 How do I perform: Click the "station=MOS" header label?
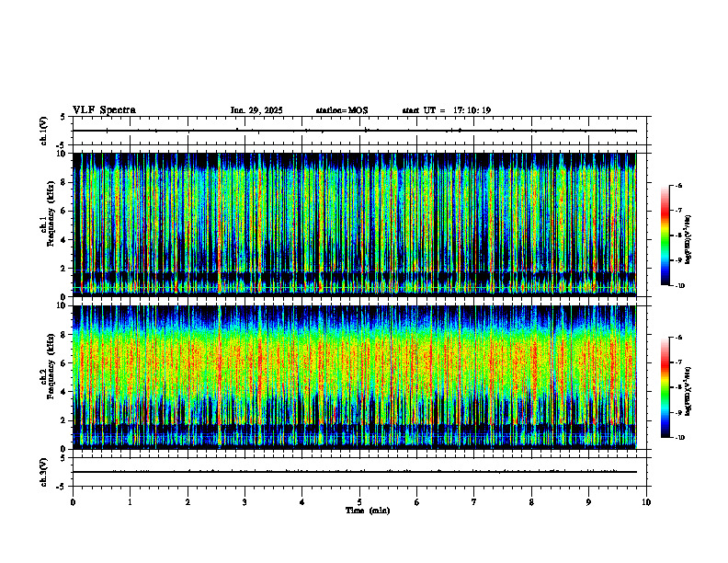point(342,110)
